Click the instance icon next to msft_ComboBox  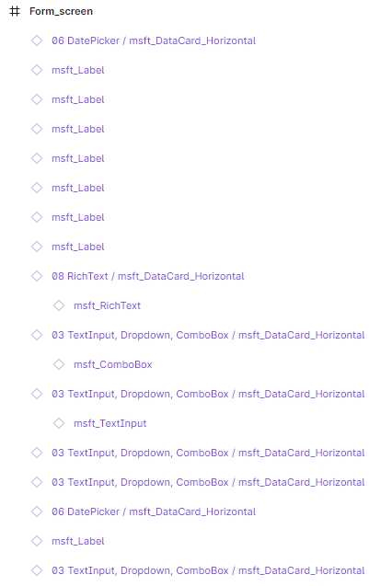[x=59, y=364]
